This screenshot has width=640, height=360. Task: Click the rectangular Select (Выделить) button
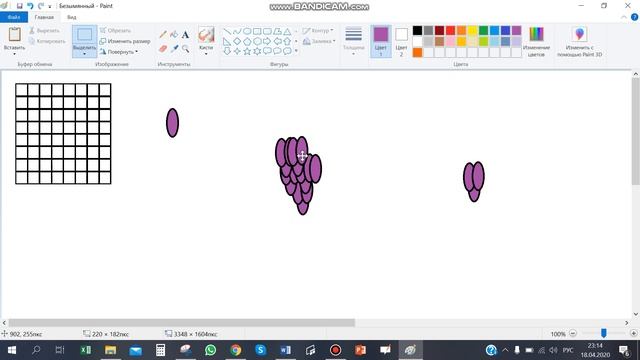84,35
